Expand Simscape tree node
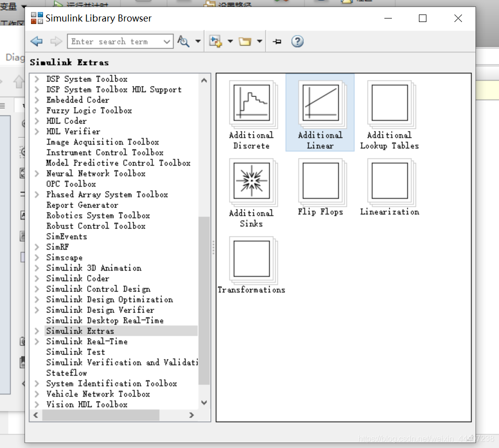 [x=37, y=257]
